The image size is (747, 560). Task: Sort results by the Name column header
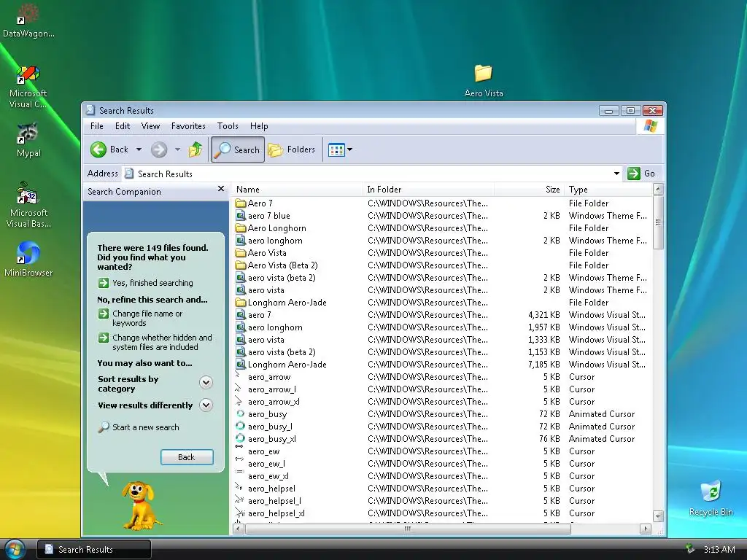(298, 190)
